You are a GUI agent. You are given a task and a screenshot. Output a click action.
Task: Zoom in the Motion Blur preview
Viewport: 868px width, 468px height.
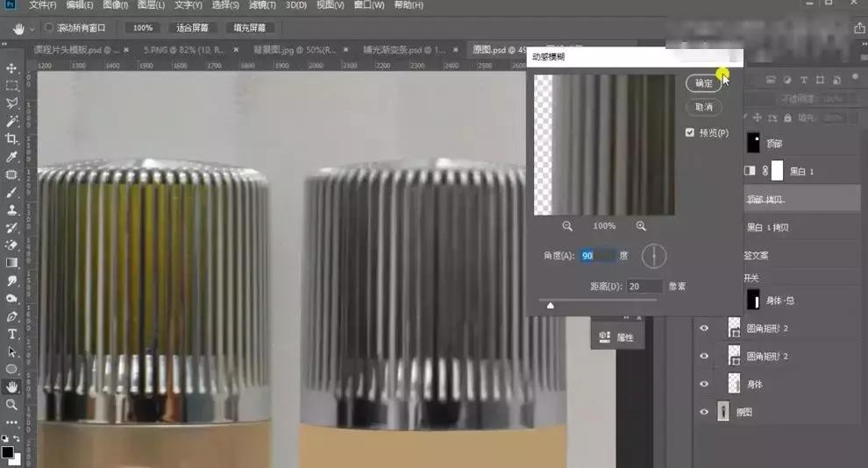point(641,226)
